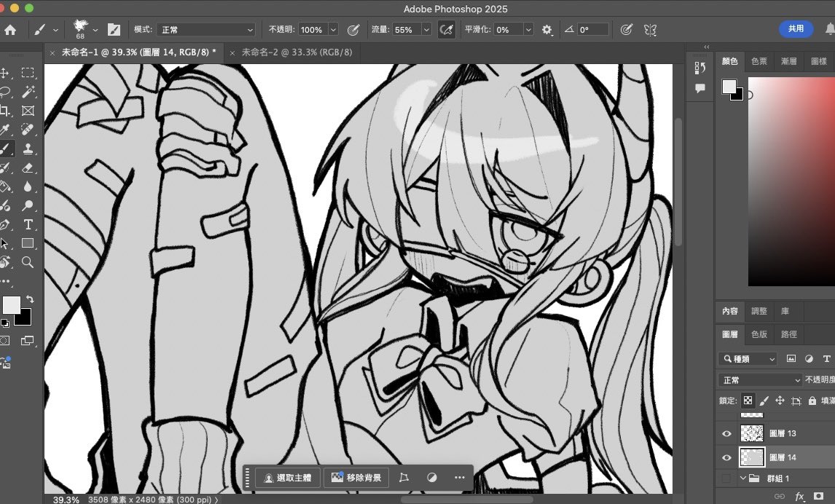The image size is (835, 504).
Task: Open smoothing options gear
Action: tap(546, 30)
